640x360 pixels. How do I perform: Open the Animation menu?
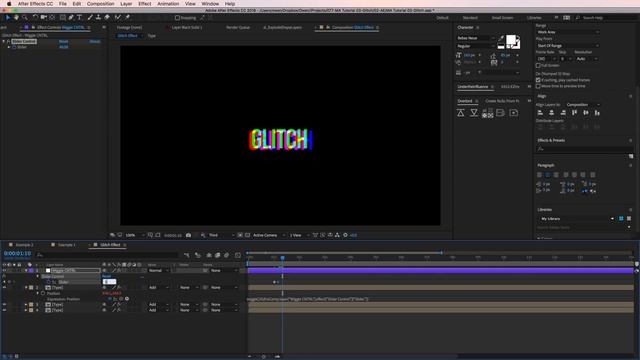tap(168, 4)
